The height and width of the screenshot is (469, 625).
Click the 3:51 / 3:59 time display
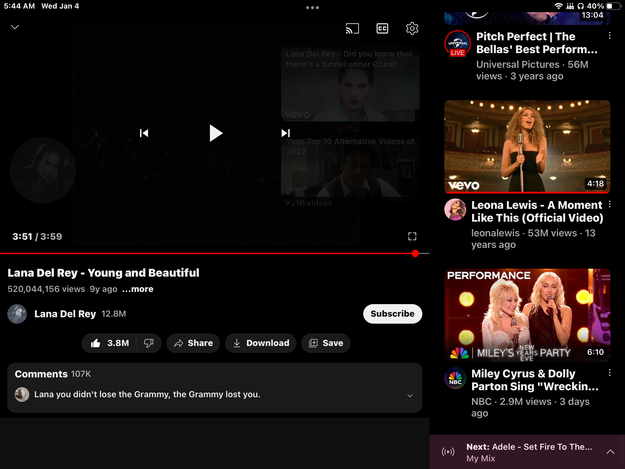tap(37, 236)
